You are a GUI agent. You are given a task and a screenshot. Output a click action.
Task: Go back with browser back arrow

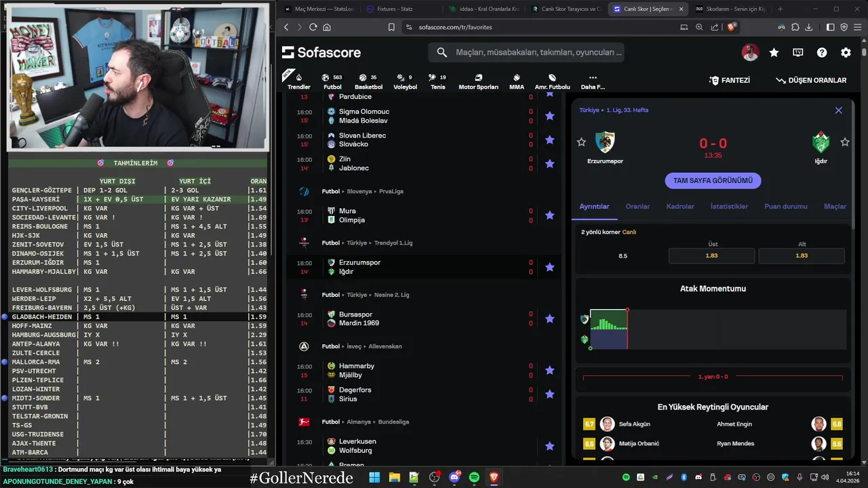pyautogui.click(x=286, y=27)
